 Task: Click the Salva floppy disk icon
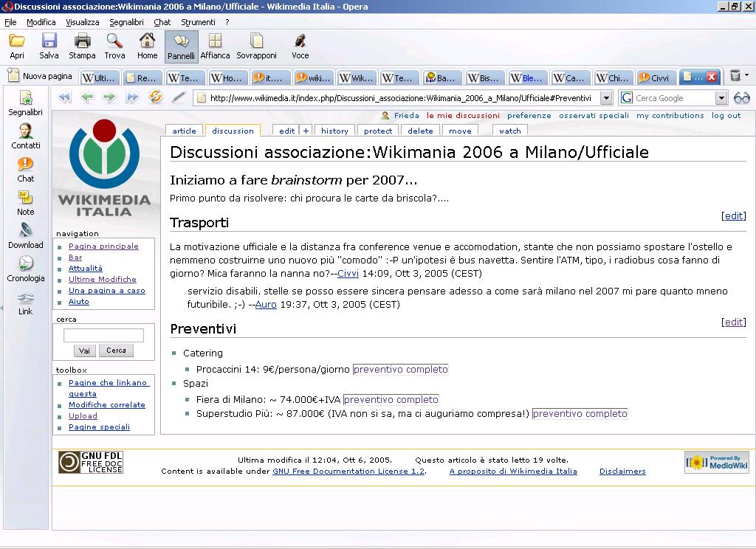[49, 41]
